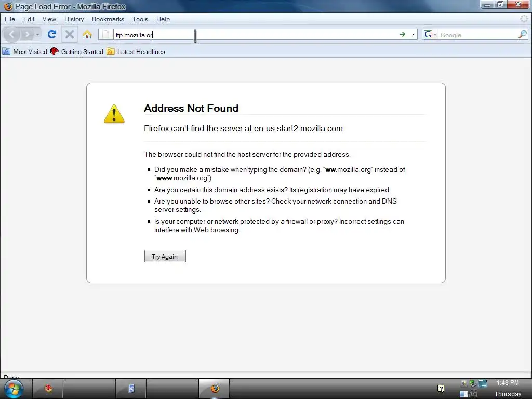Click the registration may have expired line
The height and width of the screenshot is (399, 532).
(272, 190)
